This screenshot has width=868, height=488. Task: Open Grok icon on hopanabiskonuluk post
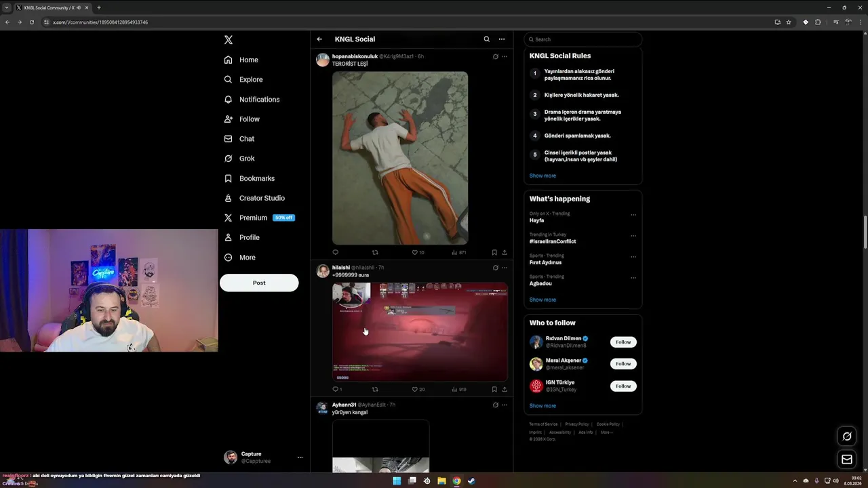point(495,56)
